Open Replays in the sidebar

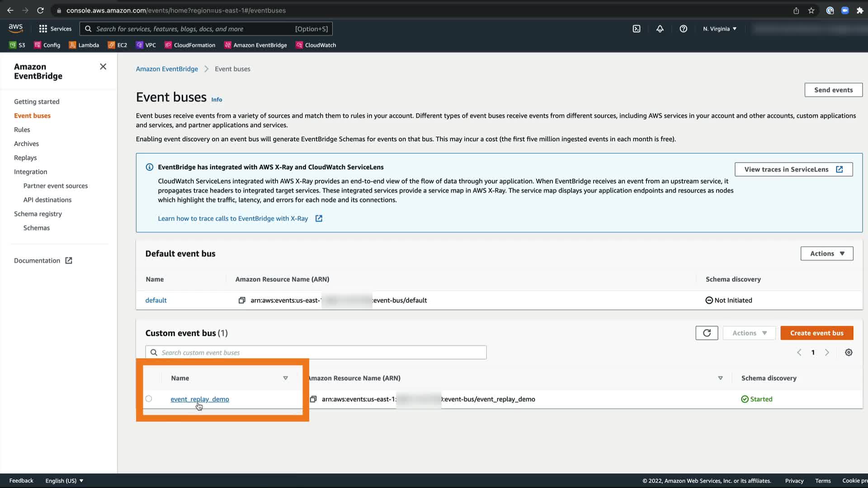tap(25, 158)
